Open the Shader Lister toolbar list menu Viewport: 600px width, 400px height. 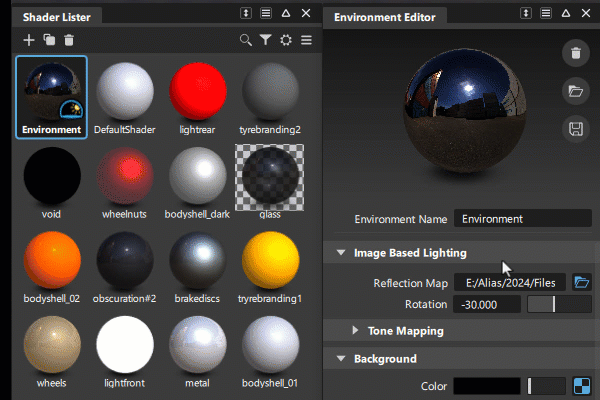pyautogui.click(x=306, y=40)
